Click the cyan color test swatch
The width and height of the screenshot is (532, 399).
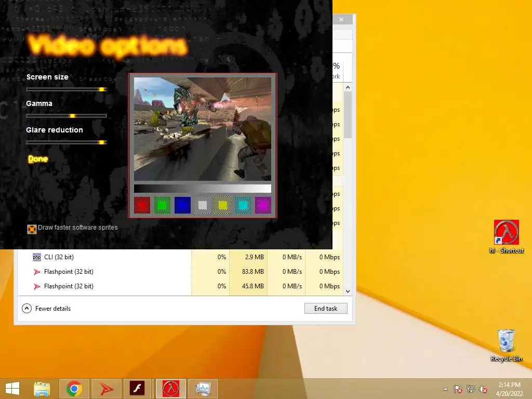[243, 205]
